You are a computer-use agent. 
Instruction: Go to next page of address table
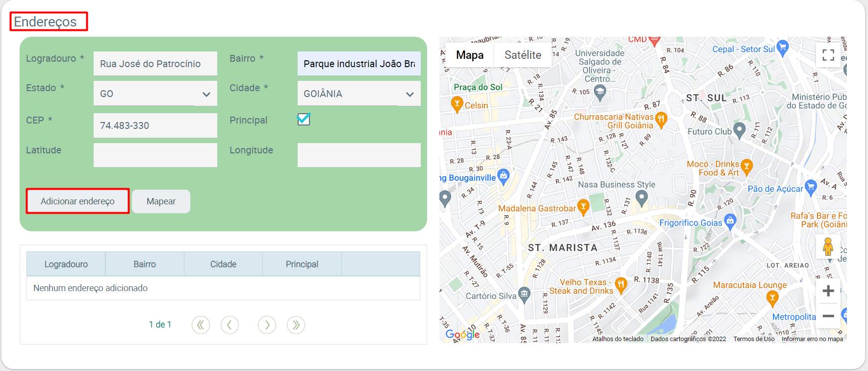pos(267,324)
